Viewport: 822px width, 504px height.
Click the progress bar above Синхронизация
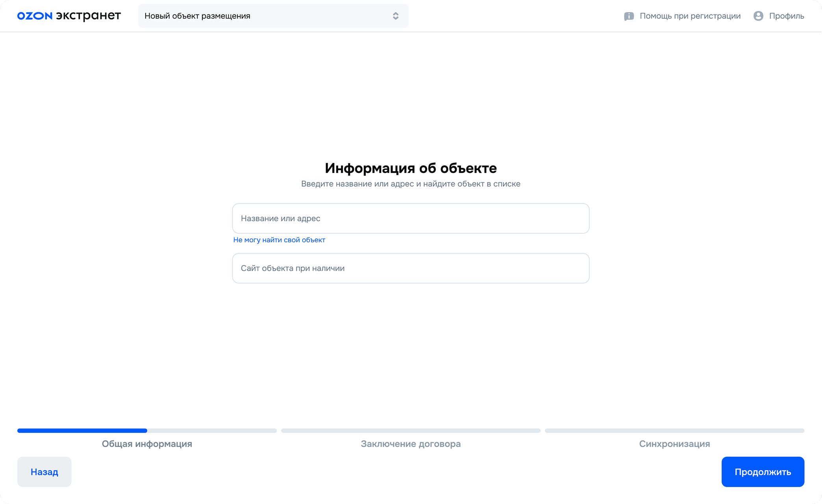click(x=674, y=431)
